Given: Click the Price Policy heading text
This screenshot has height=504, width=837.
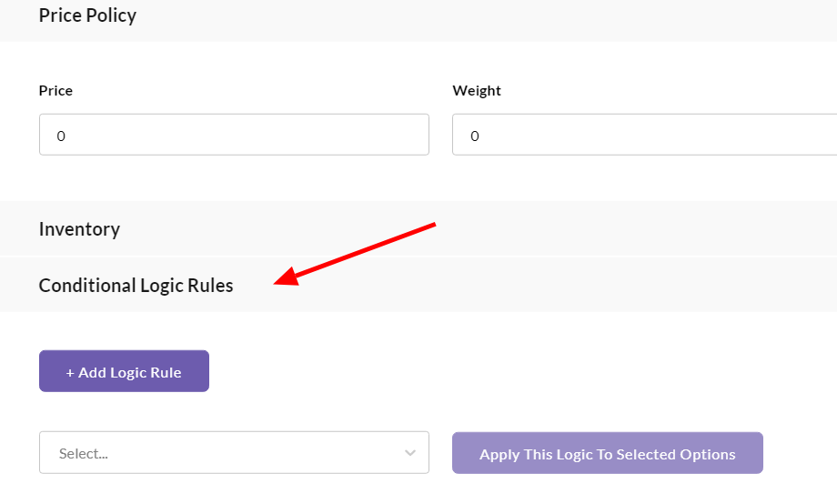Looking at the screenshot, I should [x=87, y=15].
